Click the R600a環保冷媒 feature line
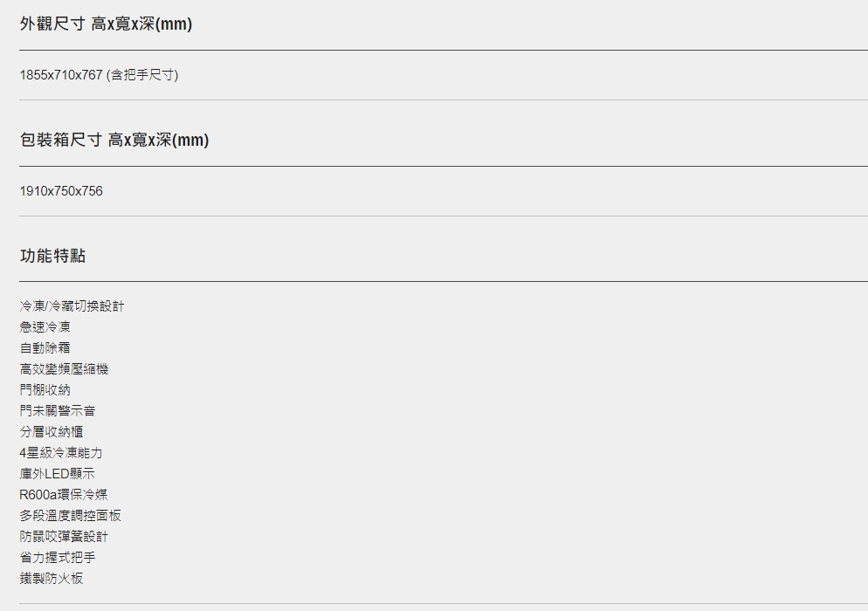Viewport: 868px width, 611px height. 64,495
